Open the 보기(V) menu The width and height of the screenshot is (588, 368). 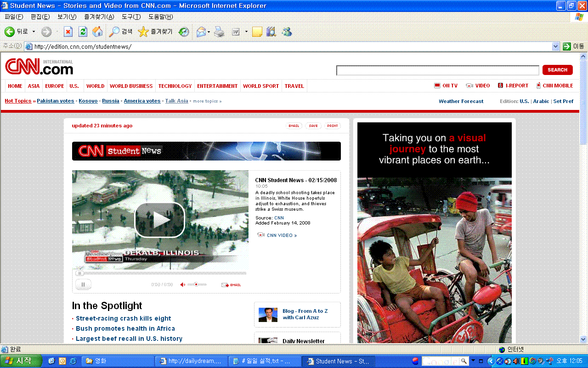(67, 17)
